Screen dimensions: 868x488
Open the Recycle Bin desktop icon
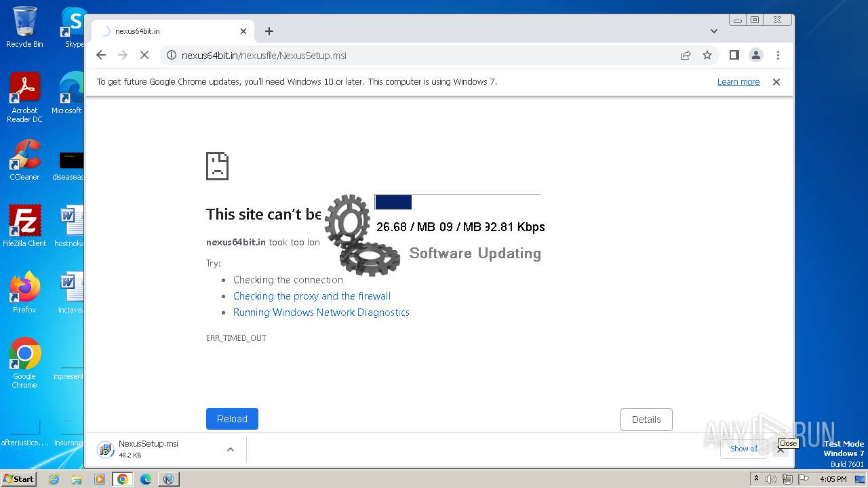(x=24, y=27)
